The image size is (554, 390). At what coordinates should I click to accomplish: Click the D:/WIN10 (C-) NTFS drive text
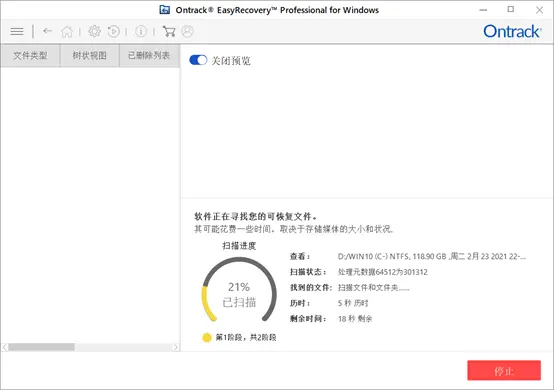click(432, 256)
